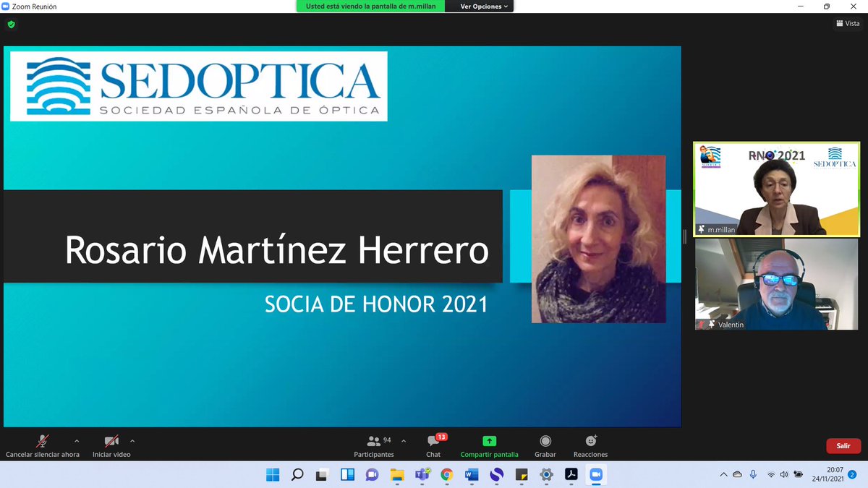This screenshot has height=488, width=868.
Task: Open clock showing 20:07 24/11/2021
Action: (x=827, y=474)
